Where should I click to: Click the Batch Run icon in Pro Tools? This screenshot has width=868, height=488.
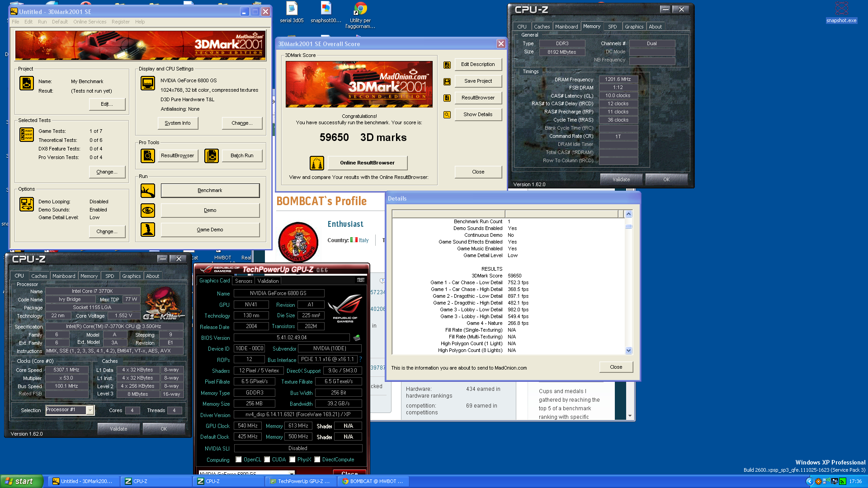[212, 155]
